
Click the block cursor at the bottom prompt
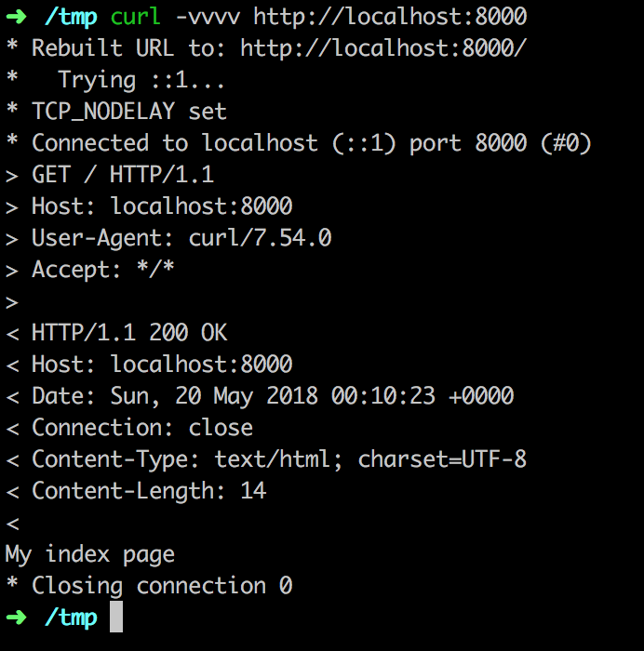116,618
